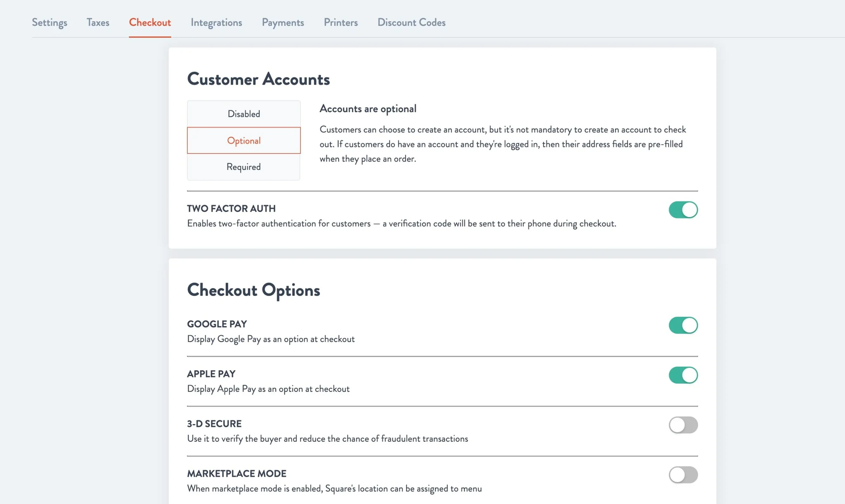Click the GOOGLE PAY label
This screenshot has width=845, height=504.
(217, 324)
